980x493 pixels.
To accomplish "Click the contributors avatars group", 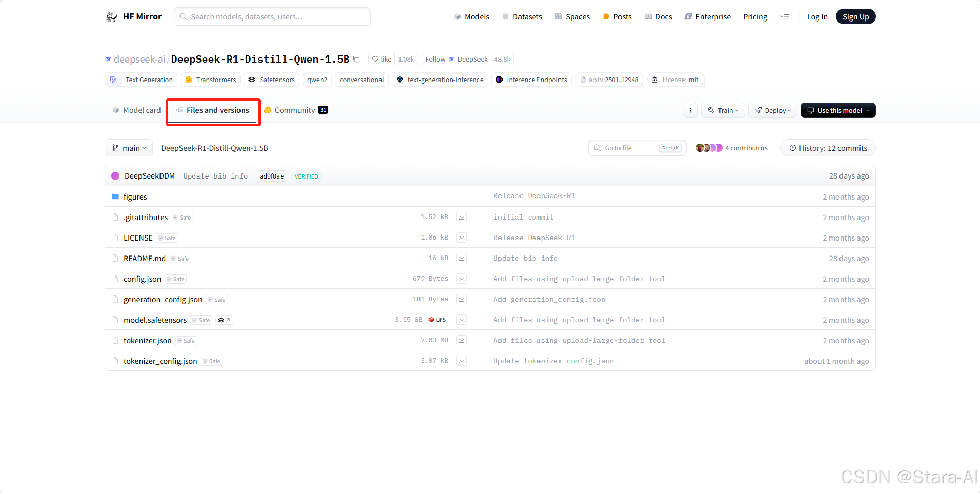I will click(x=709, y=148).
